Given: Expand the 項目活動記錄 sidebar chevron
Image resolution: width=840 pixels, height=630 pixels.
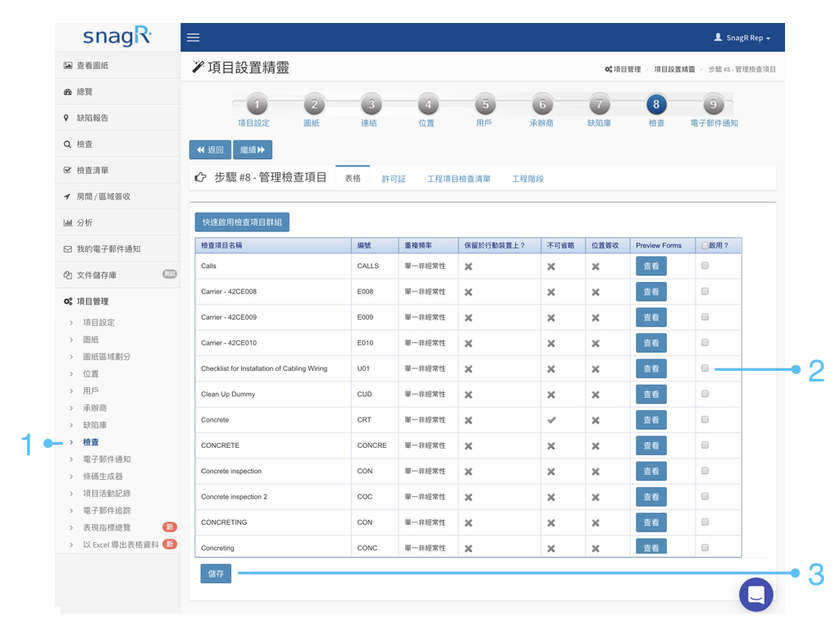Looking at the screenshot, I should click(x=71, y=493).
